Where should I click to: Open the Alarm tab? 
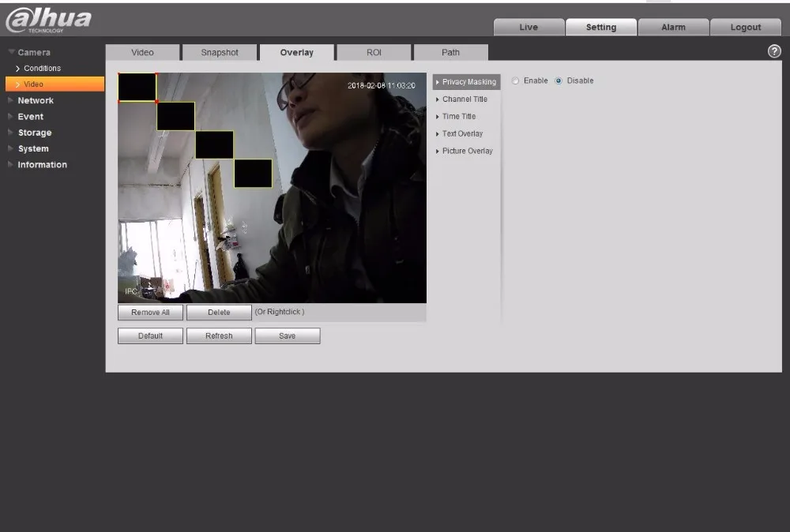673,27
